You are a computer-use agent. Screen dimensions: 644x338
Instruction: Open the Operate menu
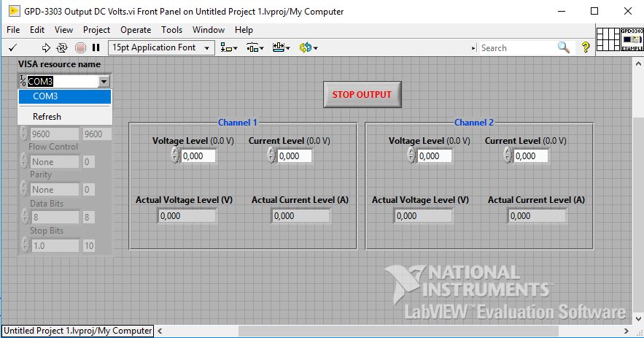coord(136,30)
